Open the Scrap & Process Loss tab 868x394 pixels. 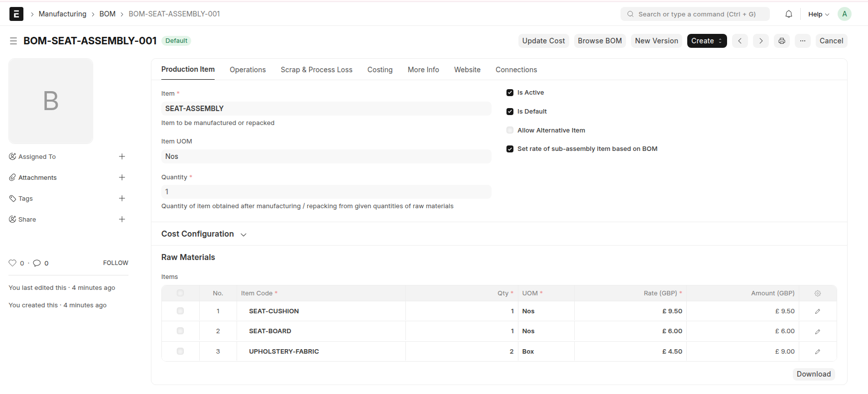click(x=316, y=70)
